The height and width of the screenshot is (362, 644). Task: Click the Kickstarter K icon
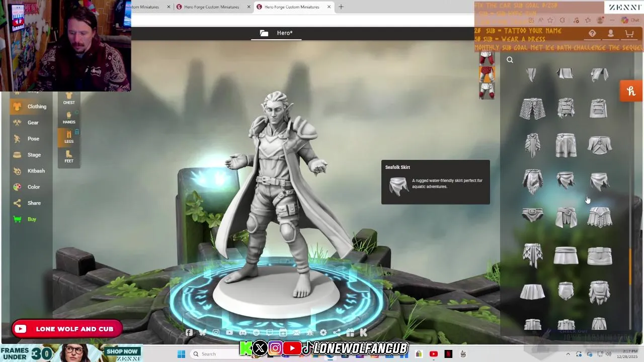point(363,332)
